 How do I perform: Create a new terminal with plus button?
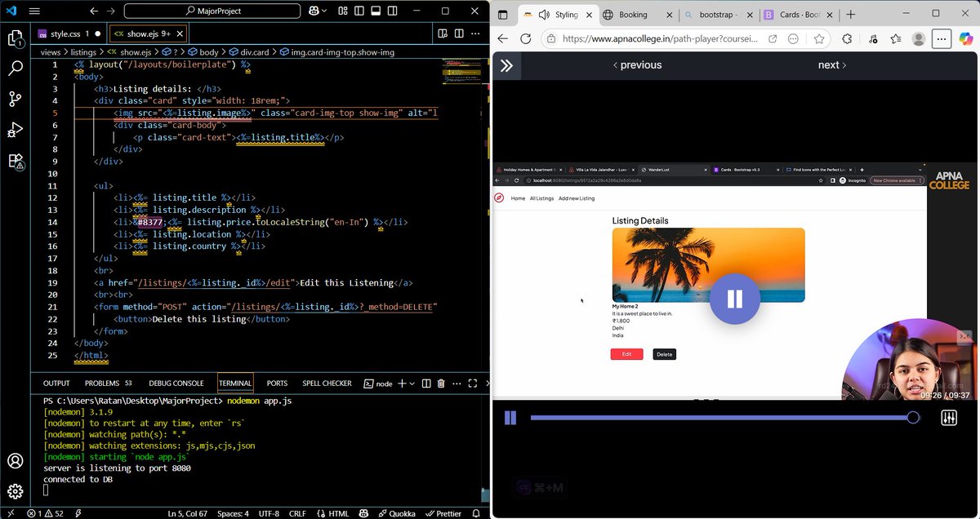tap(401, 383)
